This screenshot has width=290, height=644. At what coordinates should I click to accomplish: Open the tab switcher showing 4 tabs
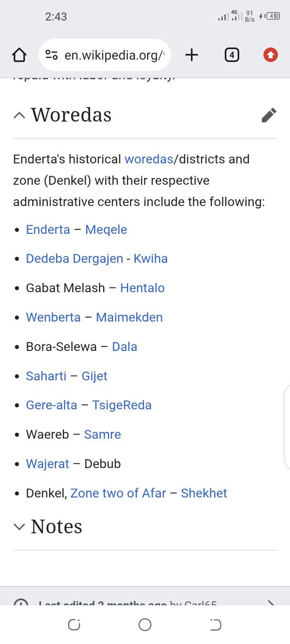[232, 55]
